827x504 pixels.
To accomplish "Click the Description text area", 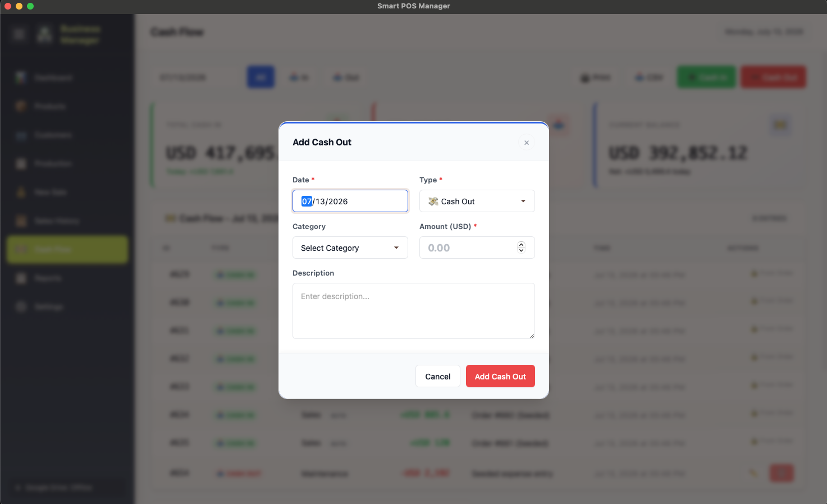I will click(413, 311).
